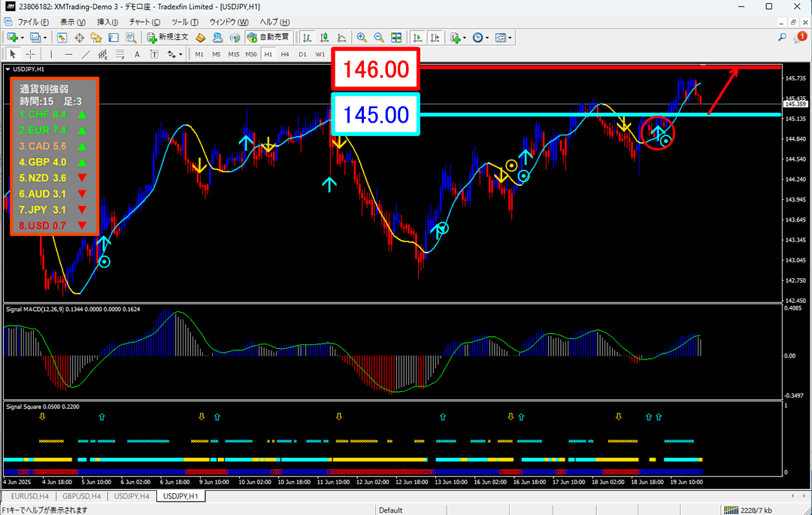Click the 新規注文 new order button
This screenshot has width=812, height=515.
click(x=168, y=38)
